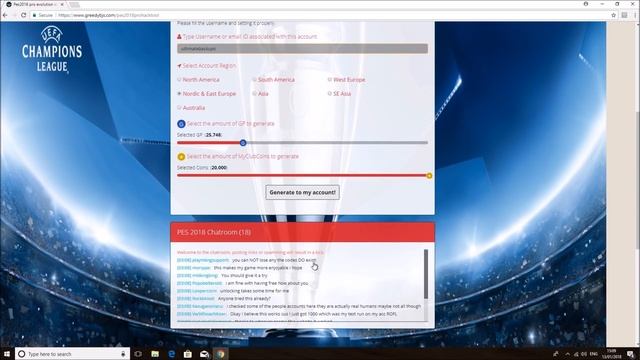
Task: Open the Chrome menu button
Action: (635, 15)
